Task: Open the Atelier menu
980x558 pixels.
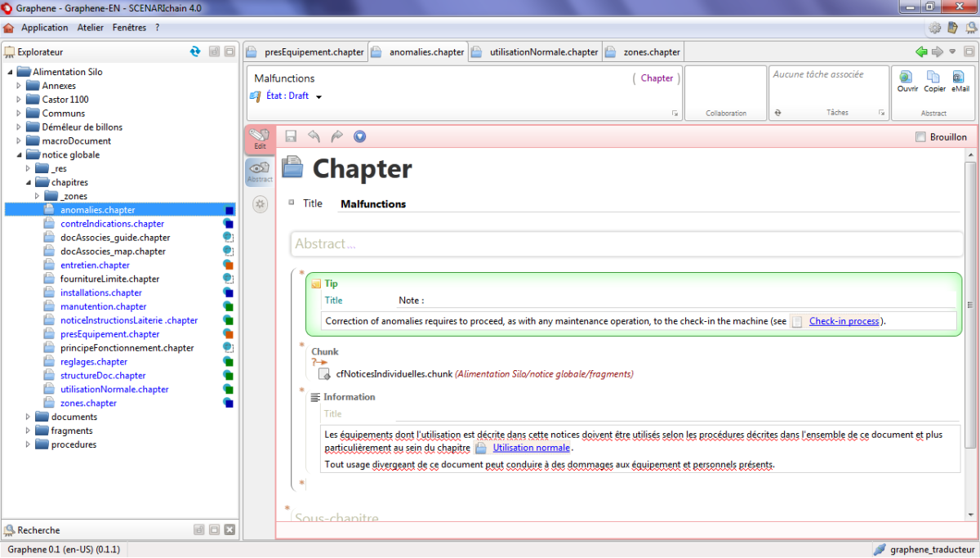Action: click(x=90, y=28)
